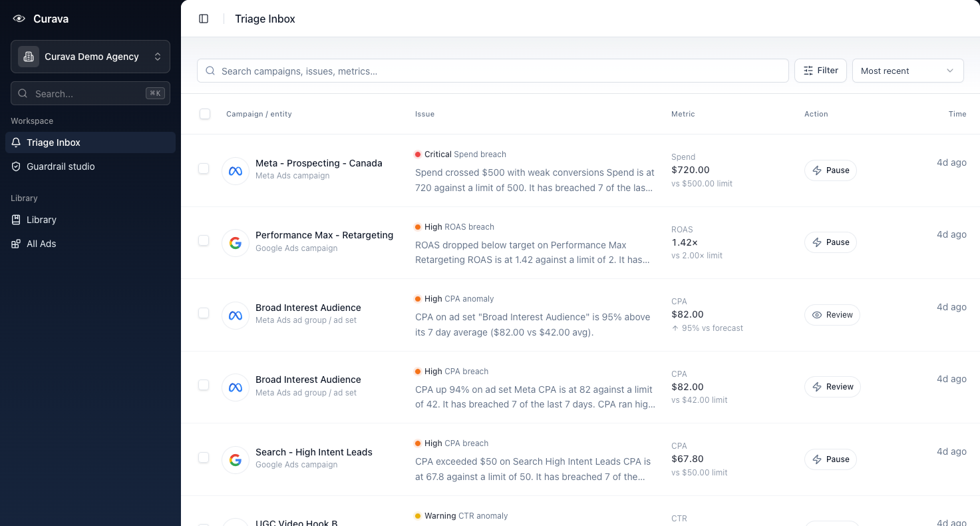This screenshot has height=526, width=980.
Task: Click Google logo for Search High Intent Leads
Action: pyautogui.click(x=236, y=459)
